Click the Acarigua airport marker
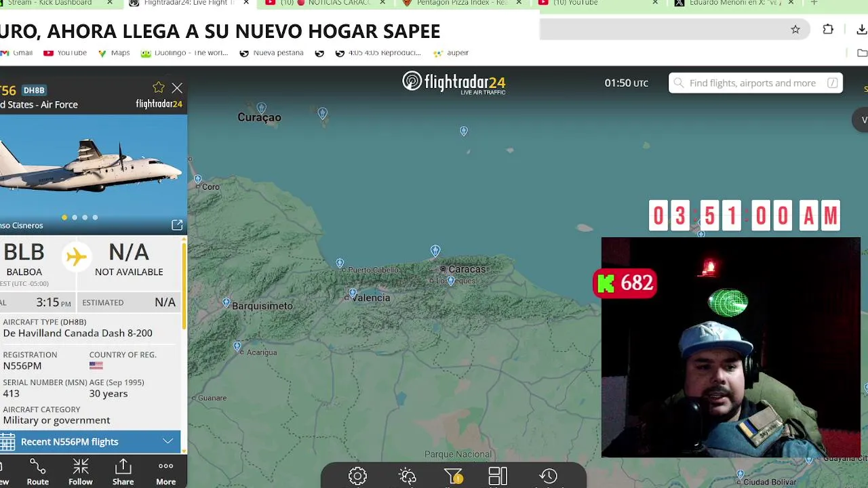This screenshot has height=488, width=868. tap(237, 347)
